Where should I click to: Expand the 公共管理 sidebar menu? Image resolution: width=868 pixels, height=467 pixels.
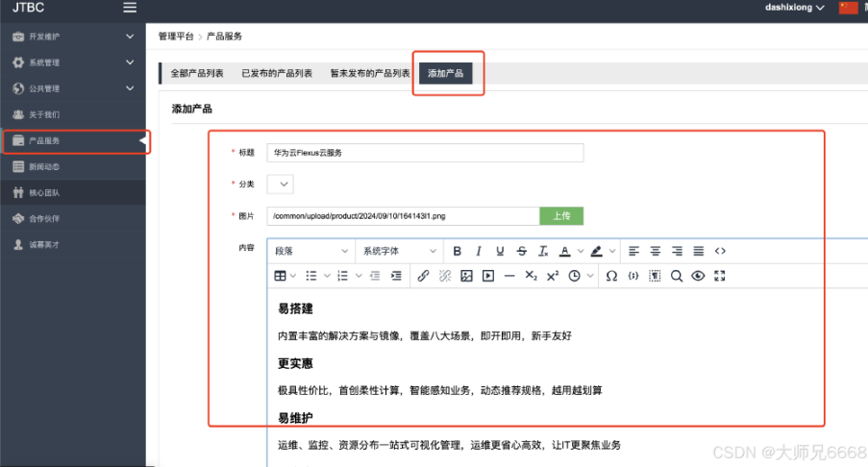point(73,88)
